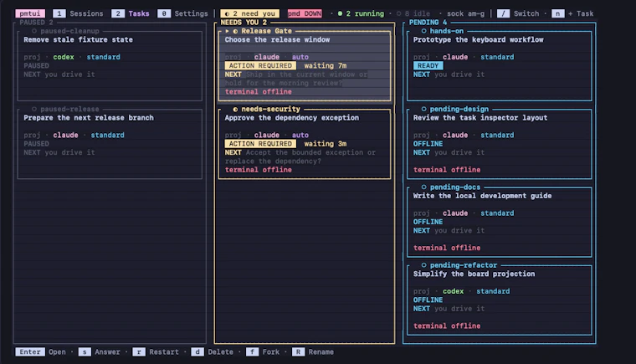The image size is (636, 364).
Task: Select the hands-on circle status icon
Action: click(x=424, y=31)
